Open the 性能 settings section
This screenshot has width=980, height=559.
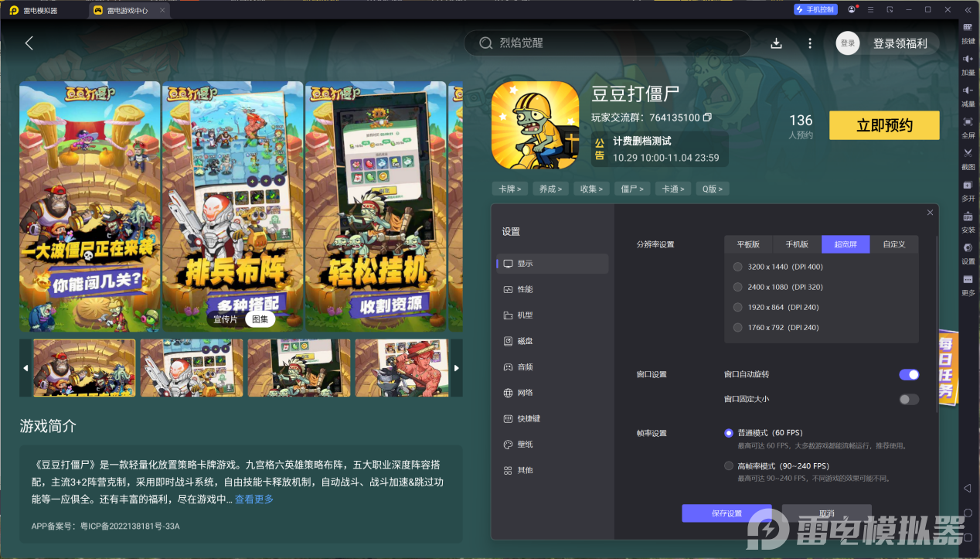(525, 289)
